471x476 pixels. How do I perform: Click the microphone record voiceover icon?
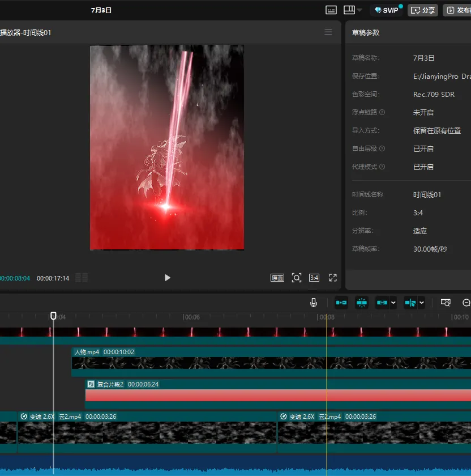coord(314,303)
